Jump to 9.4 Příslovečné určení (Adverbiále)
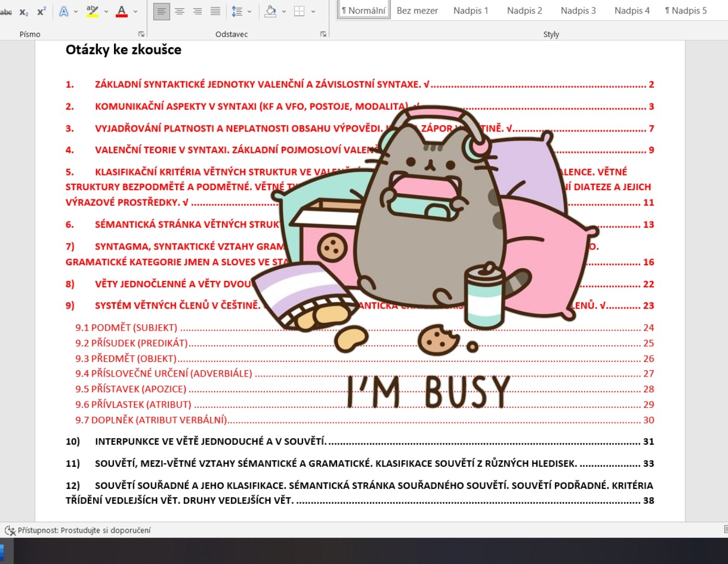 pos(364,374)
